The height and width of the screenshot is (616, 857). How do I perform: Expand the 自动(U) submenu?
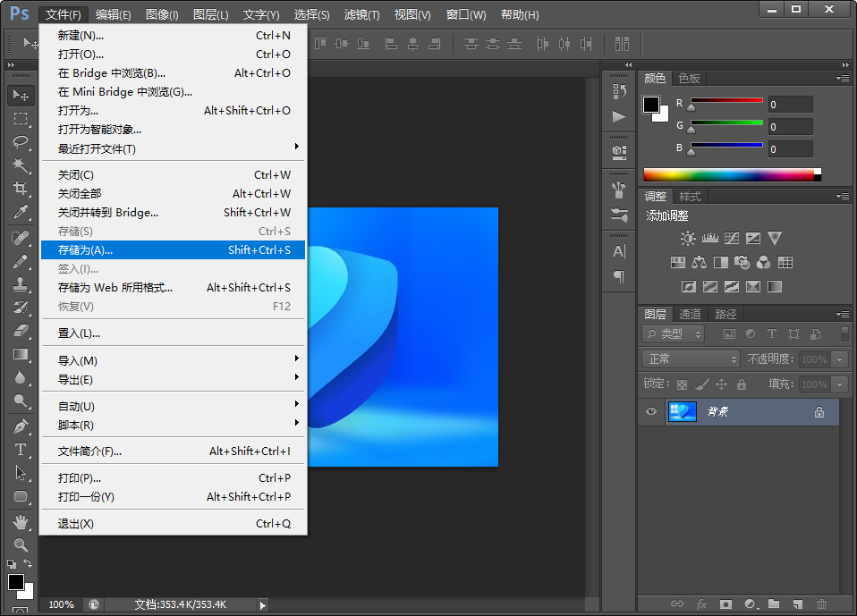point(174,406)
